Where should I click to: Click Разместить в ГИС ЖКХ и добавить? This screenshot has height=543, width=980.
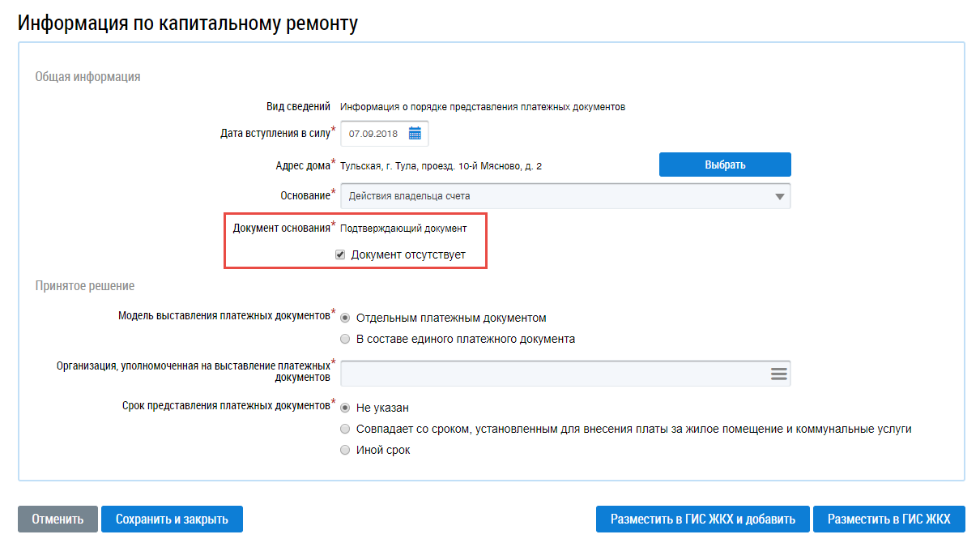click(702, 519)
